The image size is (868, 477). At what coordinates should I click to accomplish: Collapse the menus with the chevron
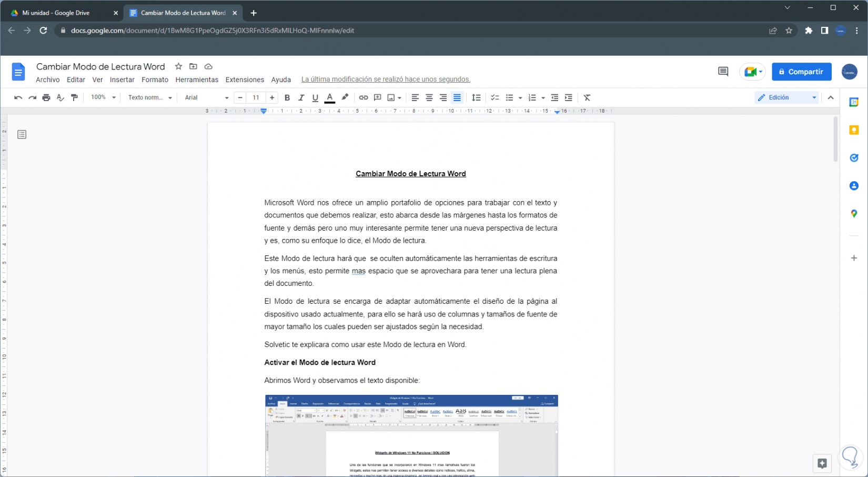(x=831, y=97)
